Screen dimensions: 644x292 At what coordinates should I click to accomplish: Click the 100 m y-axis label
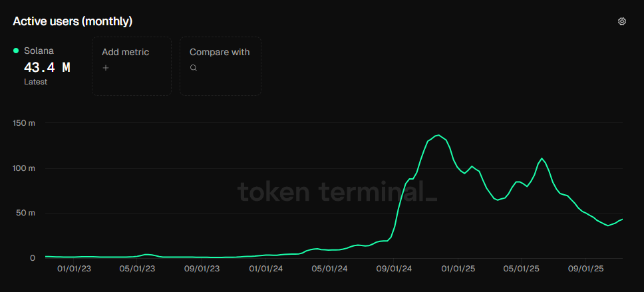tap(24, 168)
